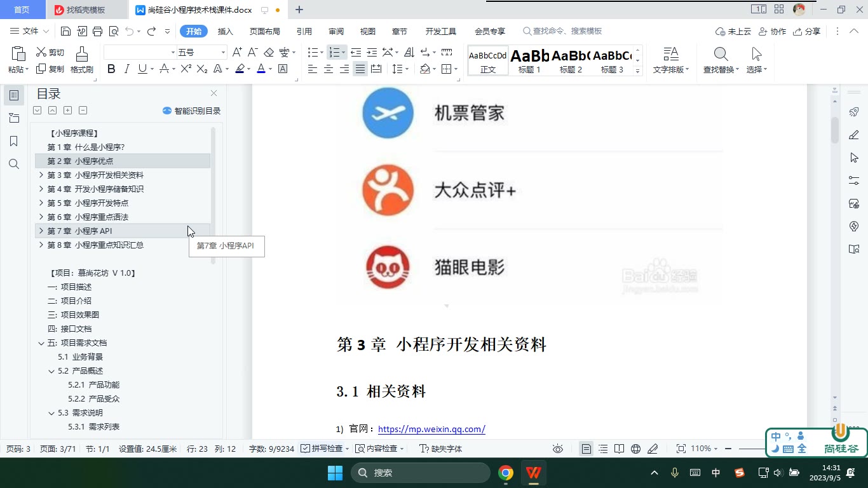Switch to outline view in status bar
This screenshot has width=868, height=488.
pos(603,449)
